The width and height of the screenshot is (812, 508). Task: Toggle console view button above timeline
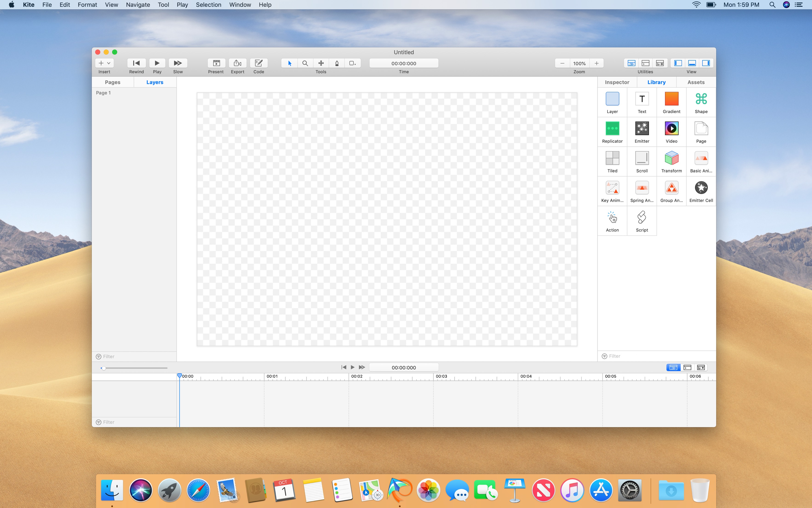click(687, 368)
